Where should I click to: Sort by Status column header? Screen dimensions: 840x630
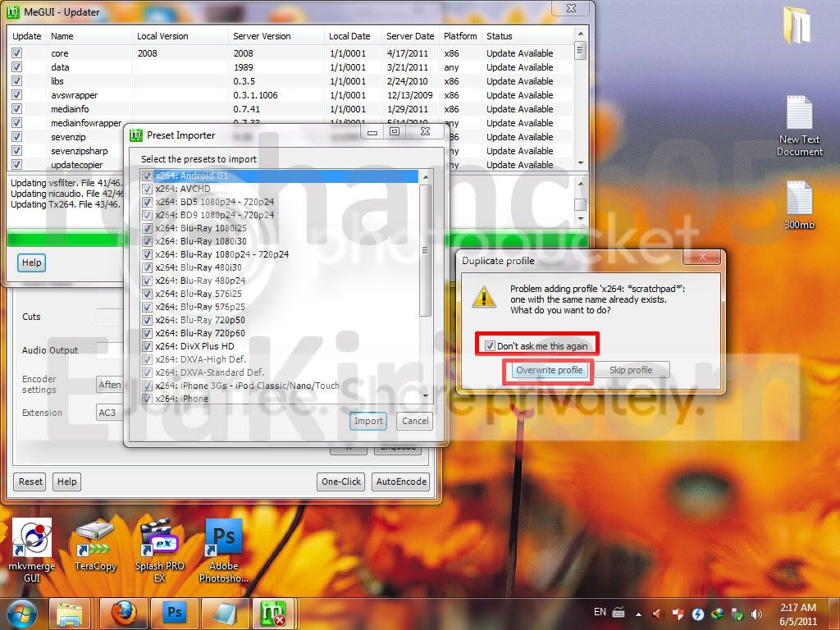click(527, 36)
